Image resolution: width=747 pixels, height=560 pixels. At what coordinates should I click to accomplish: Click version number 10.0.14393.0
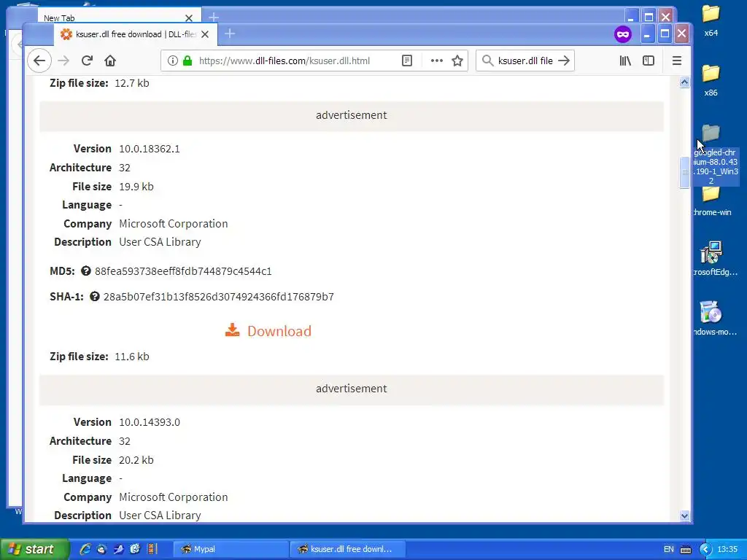150,422
